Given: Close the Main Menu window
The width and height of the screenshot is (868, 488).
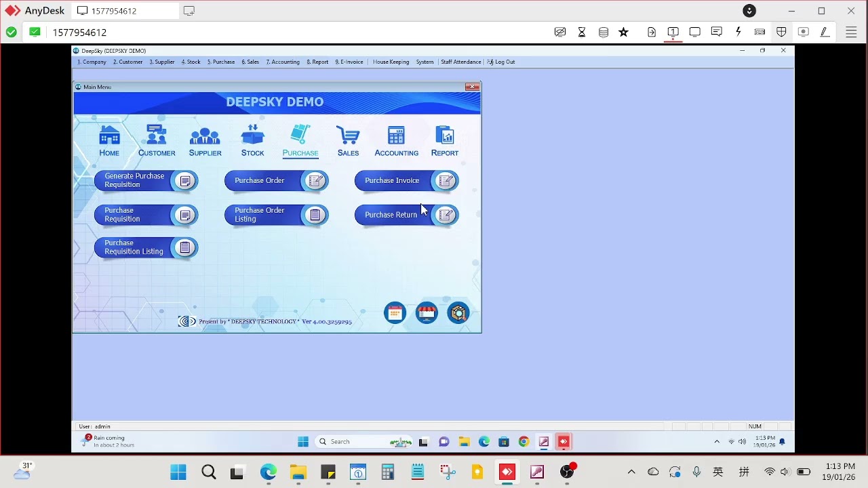Looking at the screenshot, I should pyautogui.click(x=472, y=87).
